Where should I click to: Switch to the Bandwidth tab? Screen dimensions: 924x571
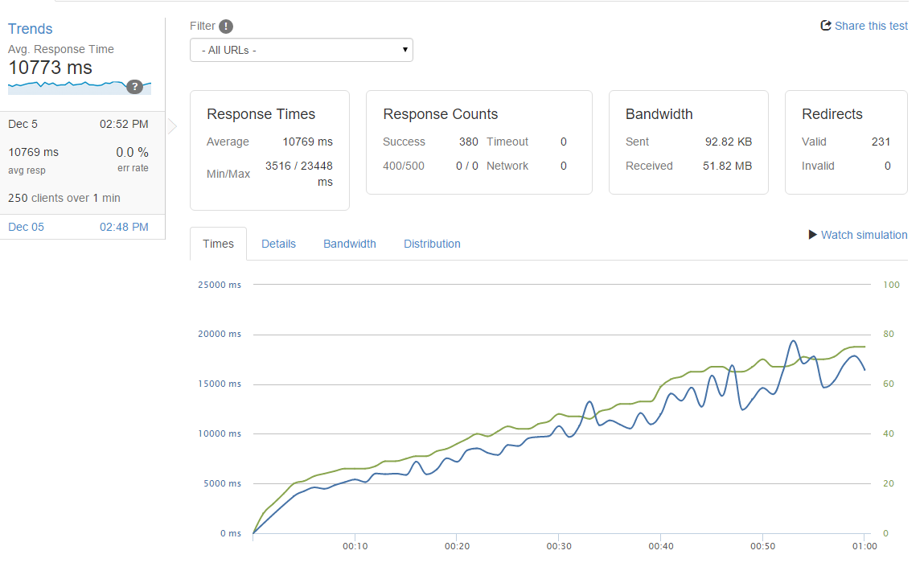[349, 244]
